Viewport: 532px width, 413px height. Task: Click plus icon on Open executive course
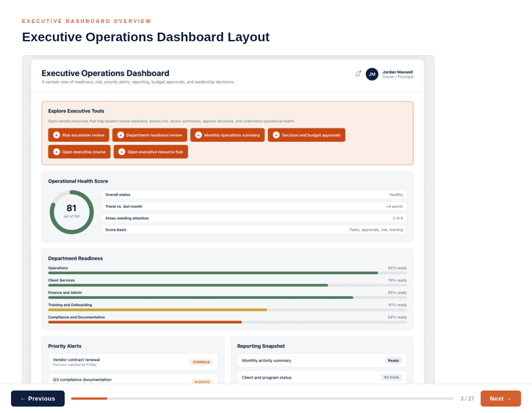click(57, 152)
